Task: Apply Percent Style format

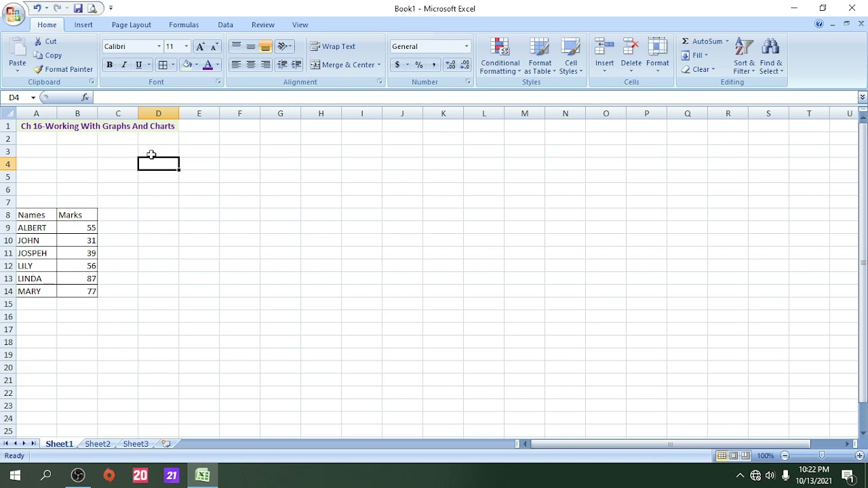Action: coord(419,64)
